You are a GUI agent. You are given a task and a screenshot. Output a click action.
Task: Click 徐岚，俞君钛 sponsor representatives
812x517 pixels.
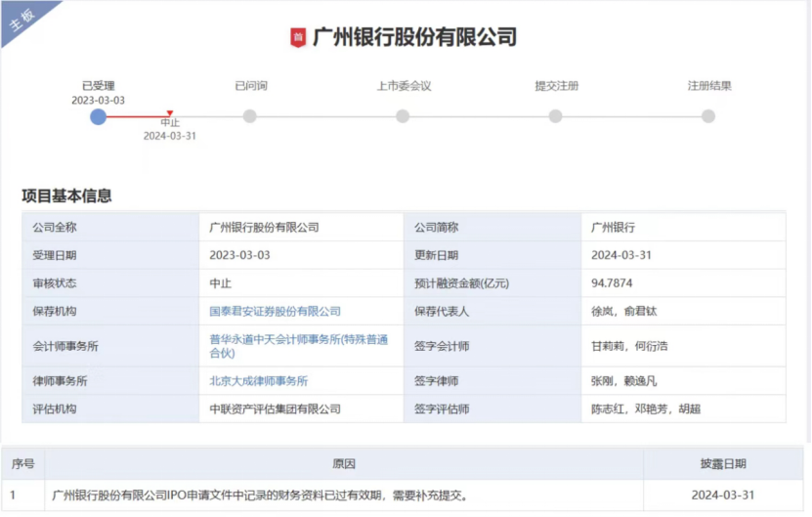pyautogui.click(x=624, y=312)
